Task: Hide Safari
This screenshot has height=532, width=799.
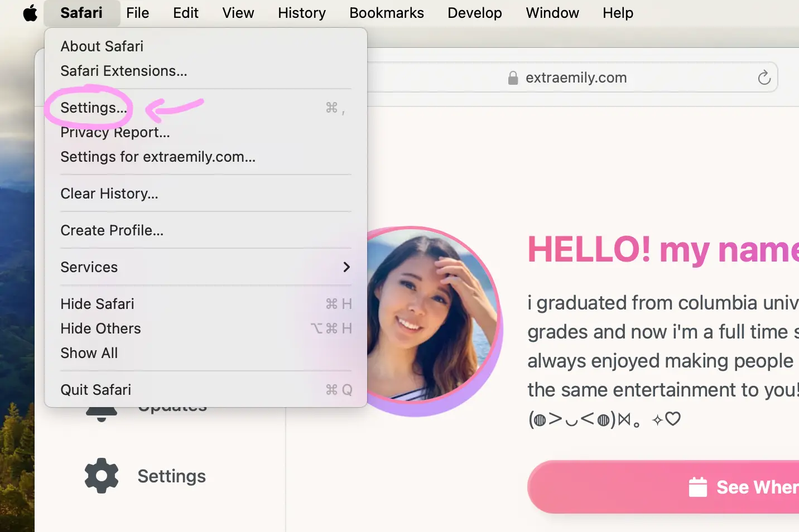Action: 97,303
